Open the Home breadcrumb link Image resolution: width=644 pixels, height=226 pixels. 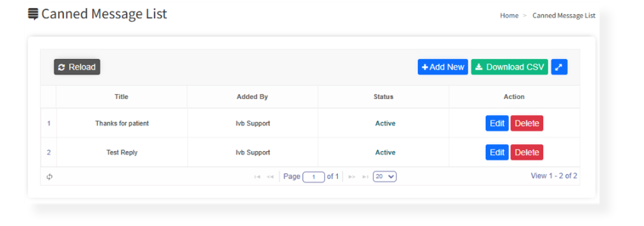pyautogui.click(x=509, y=15)
